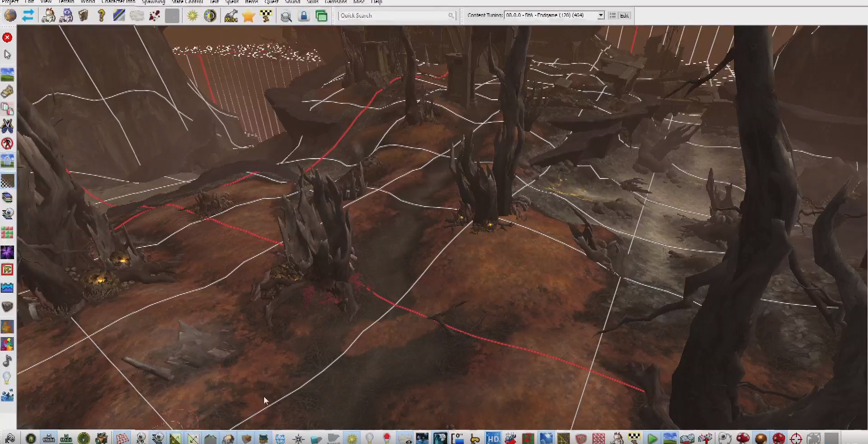Click the Misc tools icon

(231, 15)
